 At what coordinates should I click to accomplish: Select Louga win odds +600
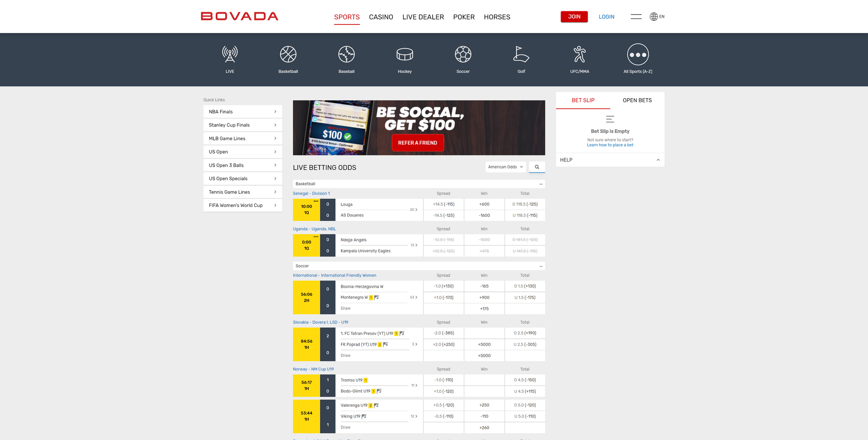click(484, 204)
